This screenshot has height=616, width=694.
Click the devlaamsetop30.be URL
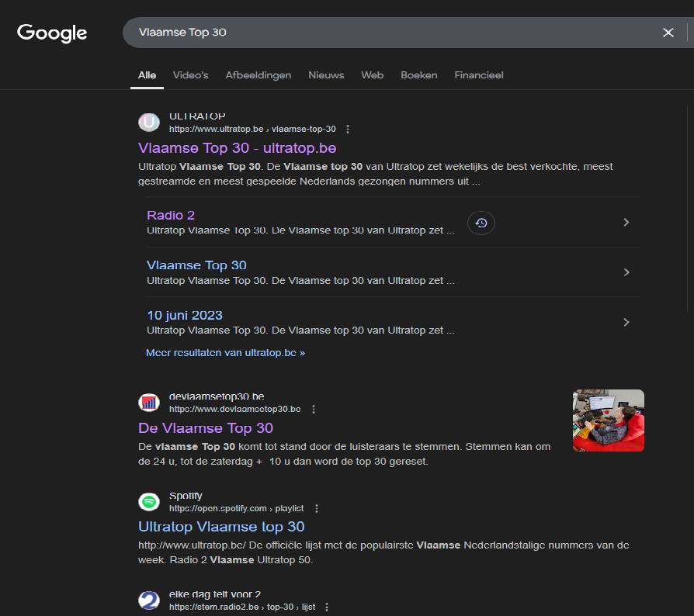234,409
